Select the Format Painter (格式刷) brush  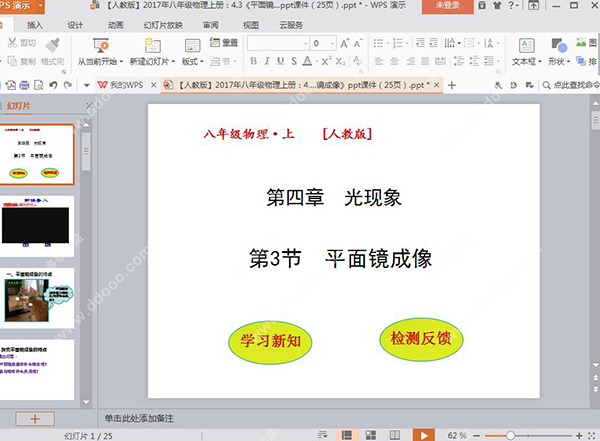(x=52, y=45)
